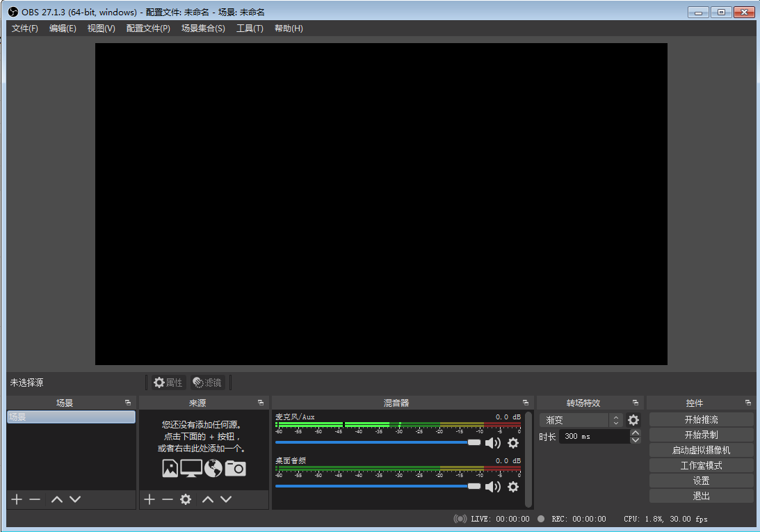
Task: Open the 工具(T) menu
Action: tap(250, 29)
